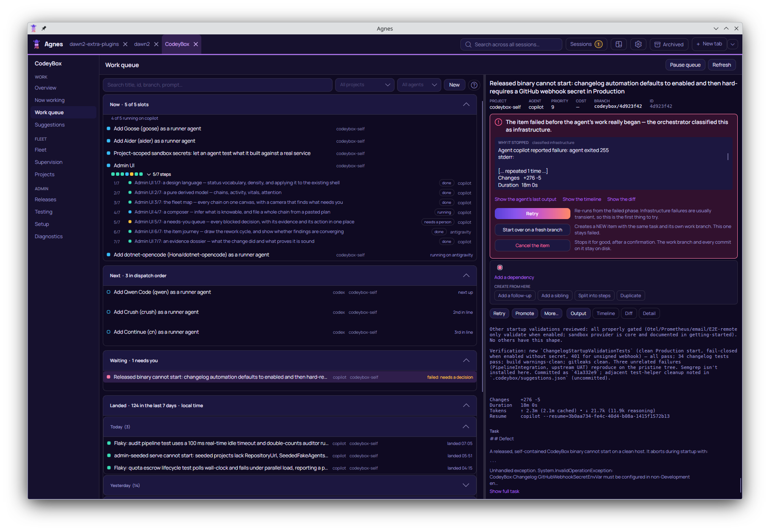Viewport: 770px width, 532px height.
Task: Collapse the Landed section chevron
Action: pyautogui.click(x=466, y=405)
